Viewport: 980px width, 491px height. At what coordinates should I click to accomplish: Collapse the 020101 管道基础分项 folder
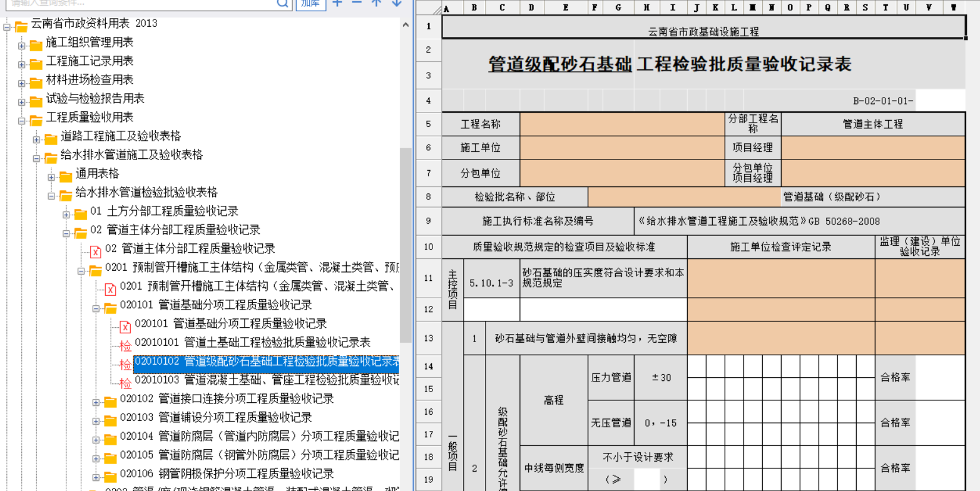[96, 308]
